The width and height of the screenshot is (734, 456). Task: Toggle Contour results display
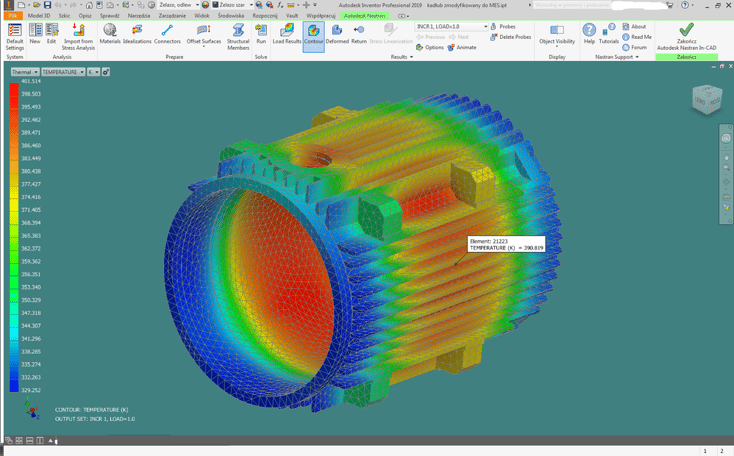click(x=314, y=37)
